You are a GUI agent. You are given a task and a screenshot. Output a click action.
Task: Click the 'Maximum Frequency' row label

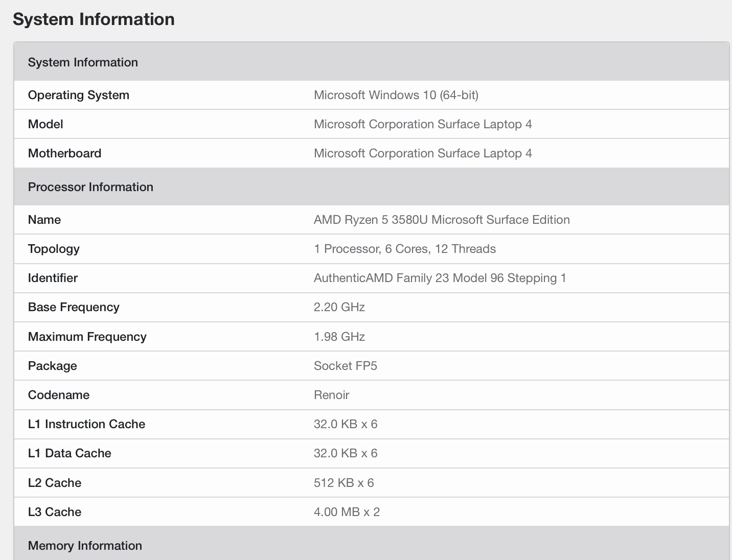click(x=87, y=337)
